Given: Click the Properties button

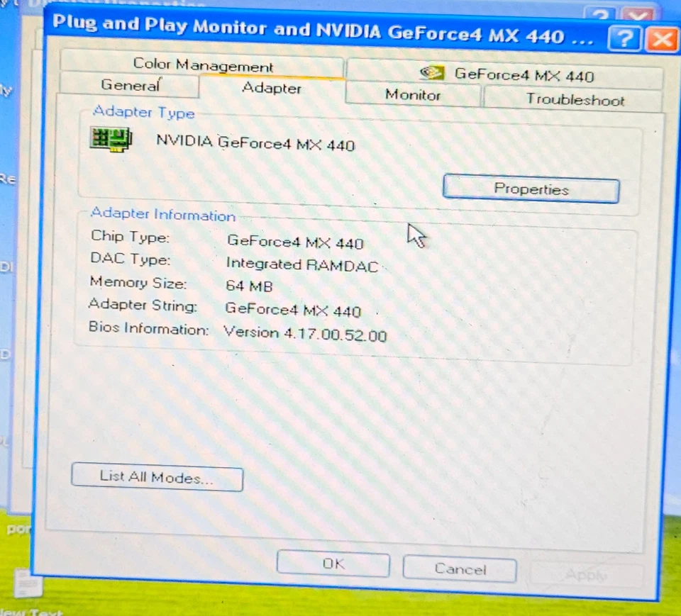Looking at the screenshot, I should click(x=531, y=189).
